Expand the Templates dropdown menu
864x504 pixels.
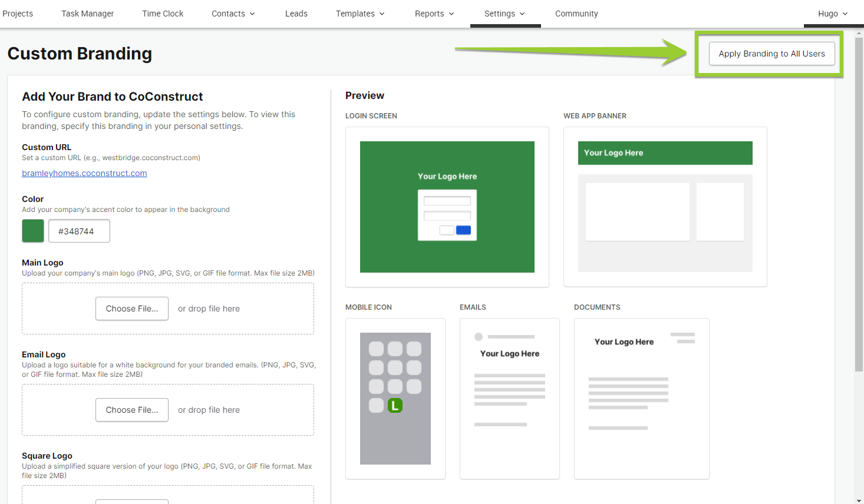pos(360,14)
